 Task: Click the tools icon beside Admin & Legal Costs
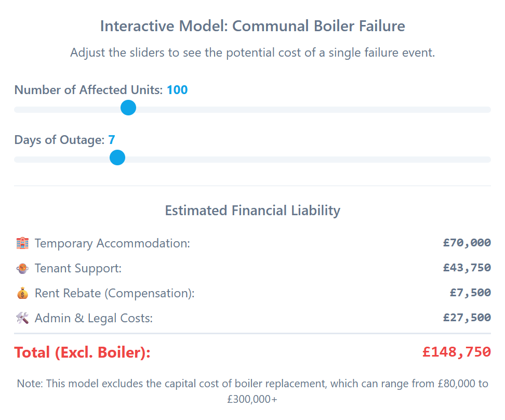[x=22, y=318]
